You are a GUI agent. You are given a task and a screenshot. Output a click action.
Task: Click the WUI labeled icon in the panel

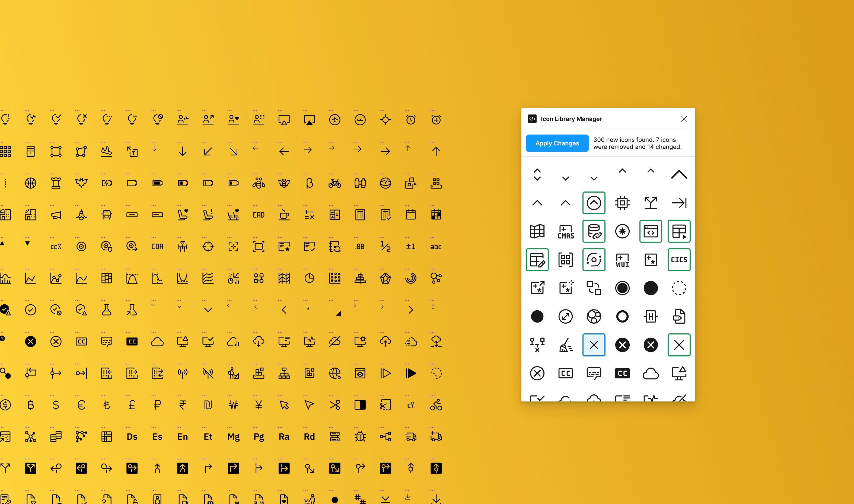coord(622,260)
